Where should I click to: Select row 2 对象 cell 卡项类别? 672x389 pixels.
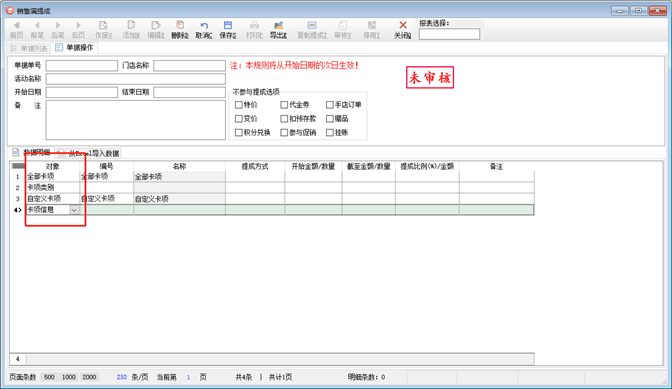(x=53, y=188)
